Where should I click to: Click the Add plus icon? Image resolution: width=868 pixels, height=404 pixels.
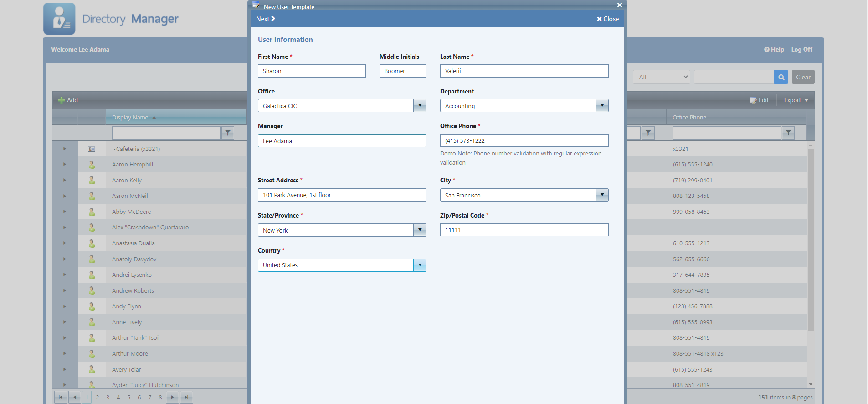62,100
